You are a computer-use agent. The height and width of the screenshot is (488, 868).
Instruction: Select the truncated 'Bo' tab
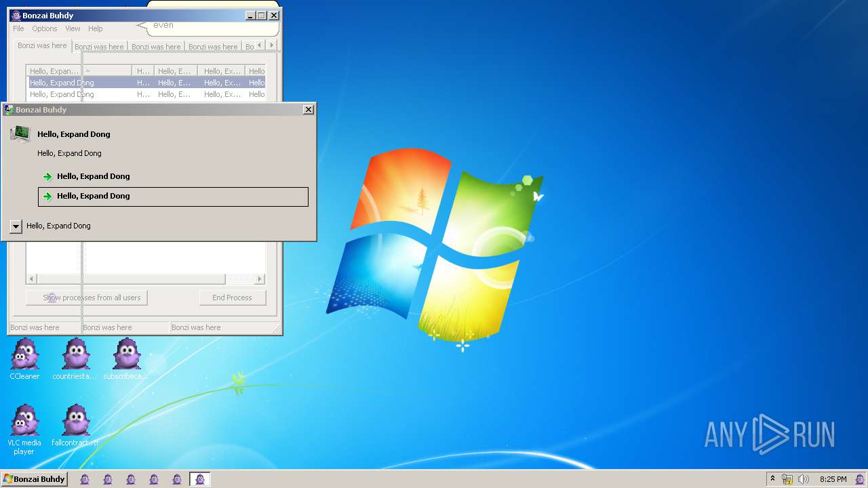point(249,47)
